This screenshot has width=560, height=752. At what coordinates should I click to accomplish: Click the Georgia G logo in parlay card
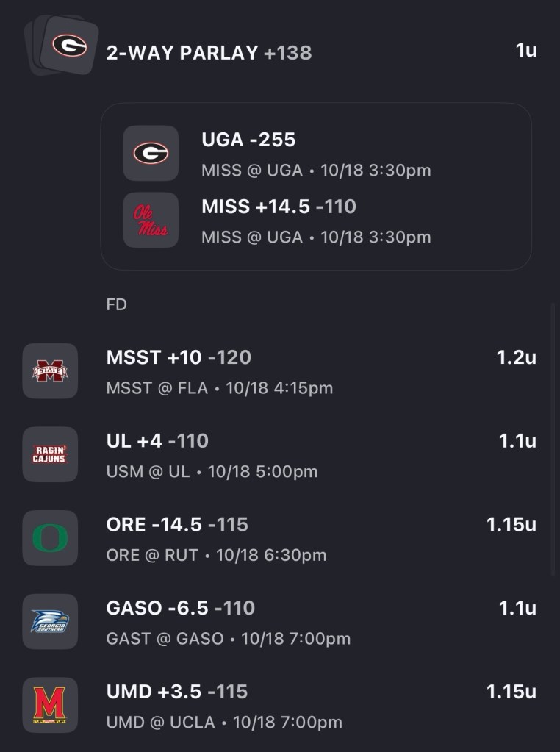point(151,153)
